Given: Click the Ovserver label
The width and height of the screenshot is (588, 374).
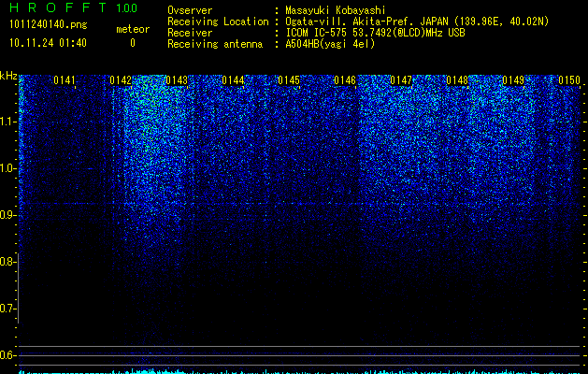Looking at the screenshot, I should coord(190,10).
